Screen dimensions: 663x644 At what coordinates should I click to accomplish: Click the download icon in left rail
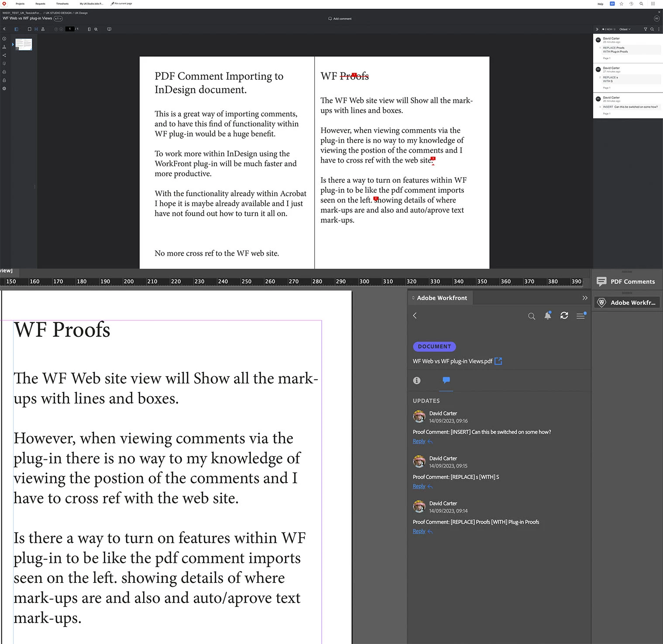click(4, 64)
